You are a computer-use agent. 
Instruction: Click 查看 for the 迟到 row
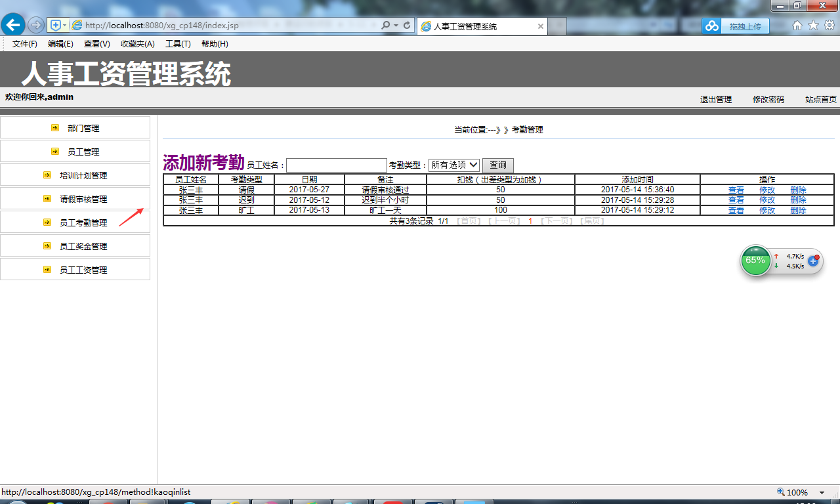736,200
